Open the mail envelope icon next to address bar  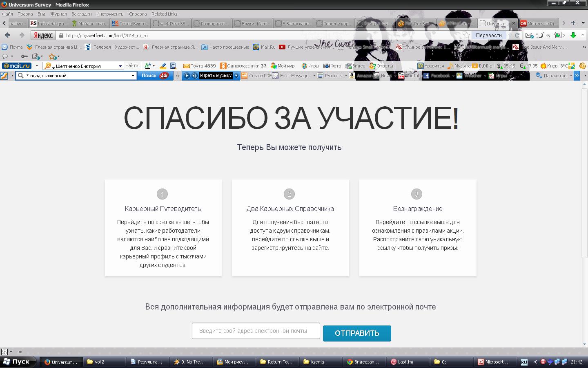pos(529,35)
